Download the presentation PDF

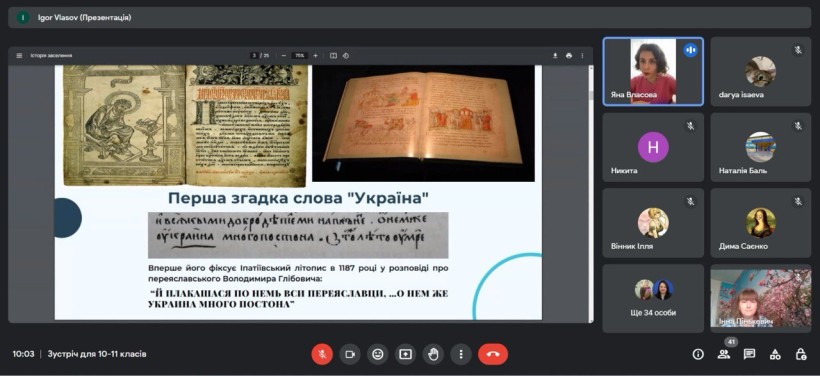pyautogui.click(x=555, y=55)
